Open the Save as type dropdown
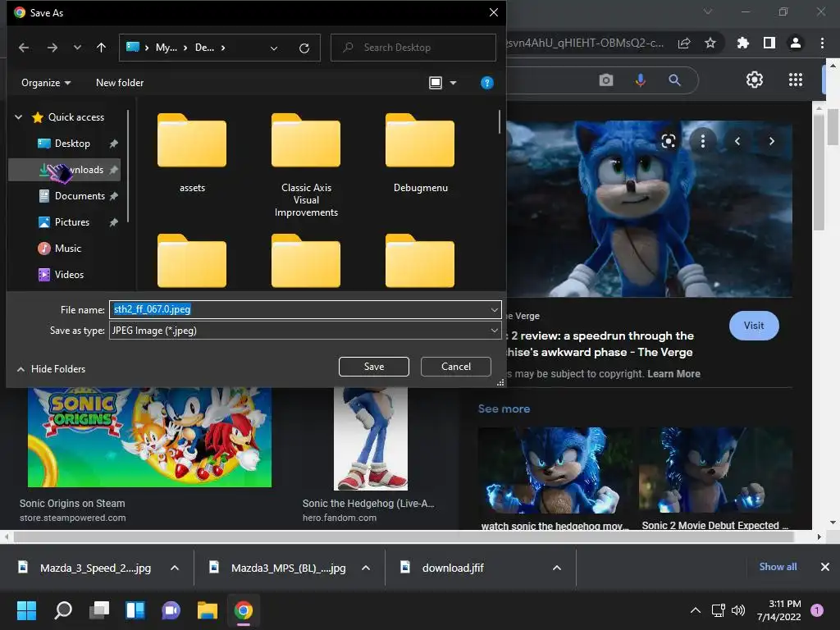Screen dimensions: 840x630 point(305,331)
